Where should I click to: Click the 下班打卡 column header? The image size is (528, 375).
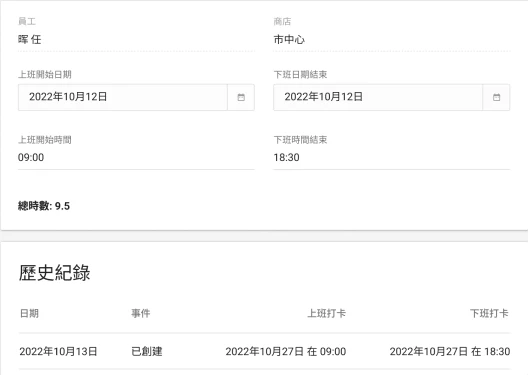click(x=489, y=313)
